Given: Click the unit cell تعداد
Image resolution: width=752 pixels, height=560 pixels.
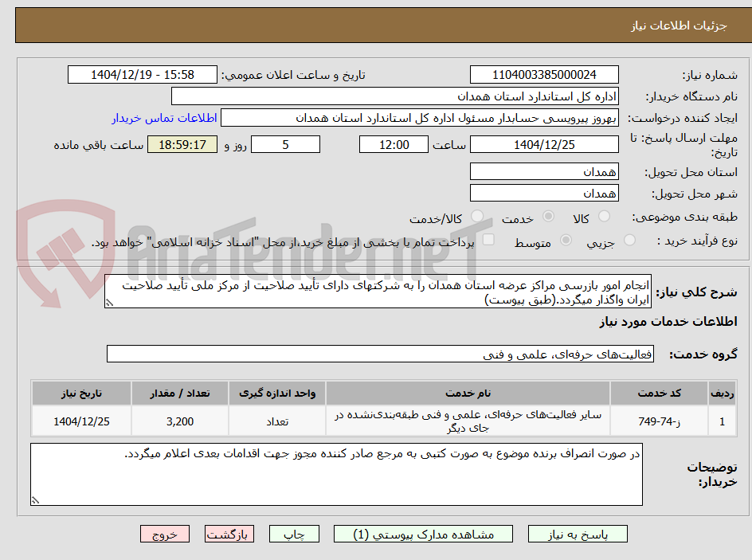Looking at the screenshot, I should pyautogui.click(x=277, y=421).
